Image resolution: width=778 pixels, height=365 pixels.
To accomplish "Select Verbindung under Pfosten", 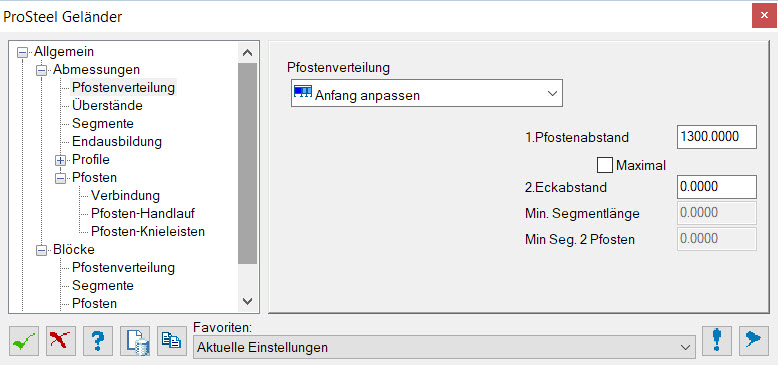I will tap(126, 195).
